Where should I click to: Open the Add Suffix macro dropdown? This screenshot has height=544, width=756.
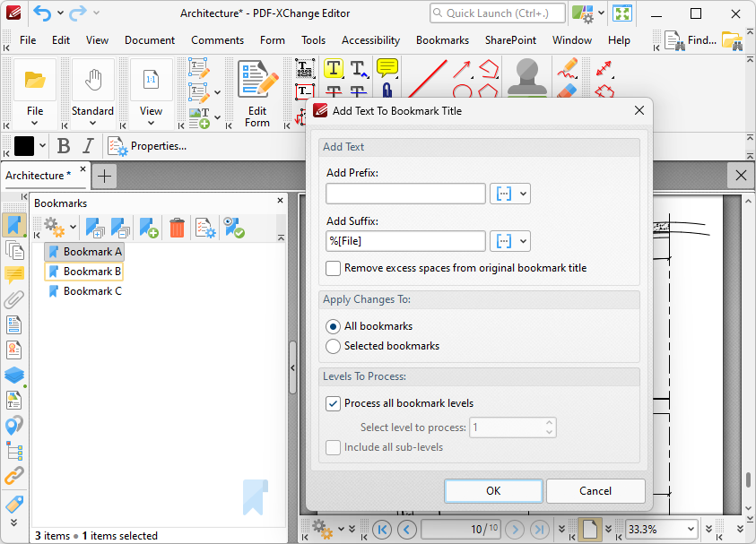point(510,241)
